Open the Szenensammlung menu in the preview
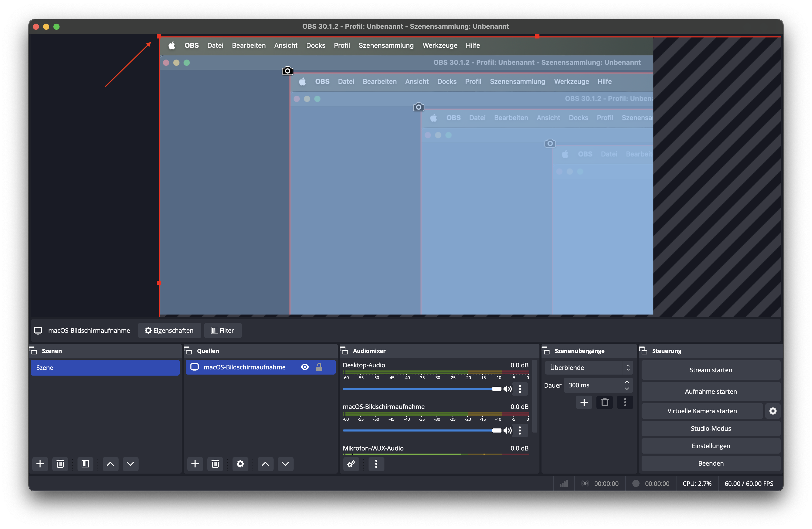The image size is (812, 529). click(x=386, y=45)
